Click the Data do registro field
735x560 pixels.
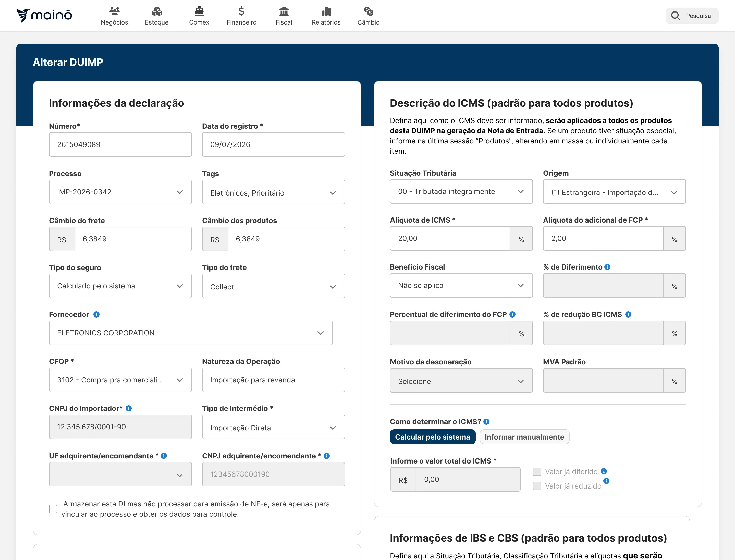point(273,145)
